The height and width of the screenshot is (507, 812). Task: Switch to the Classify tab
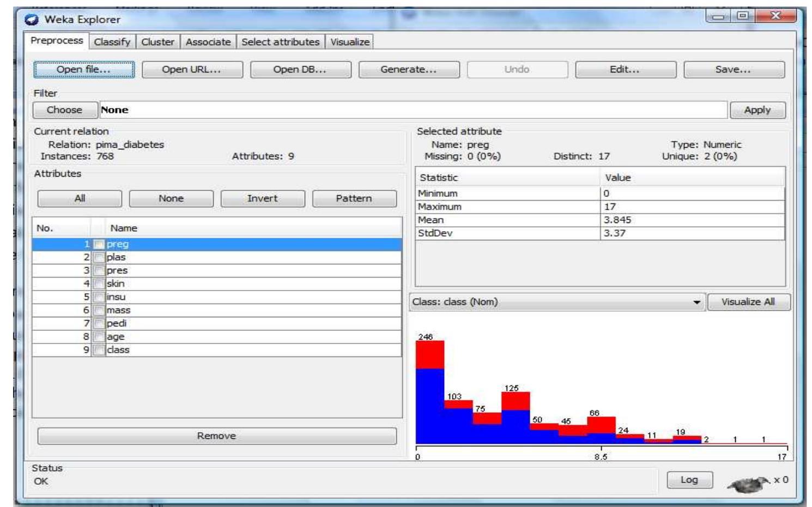click(112, 42)
